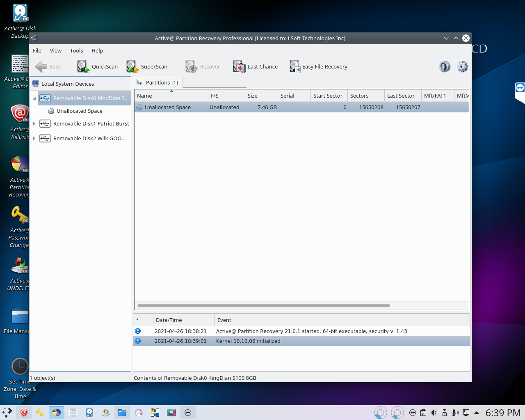Viewport: 525px width, 420px height.
Task: Select Removable Disk0 KingDian in device tree
Action: tap(84, 98)
